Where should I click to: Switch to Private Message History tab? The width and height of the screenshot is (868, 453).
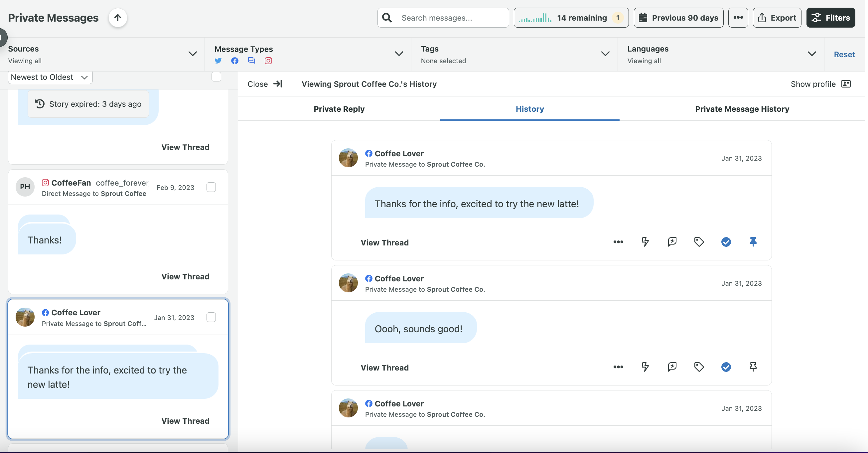[742, 109]
